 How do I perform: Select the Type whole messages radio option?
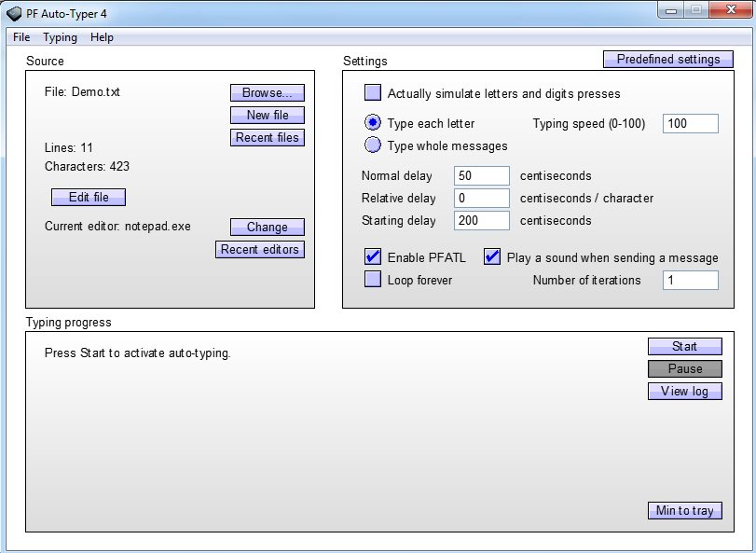(373, 145)
